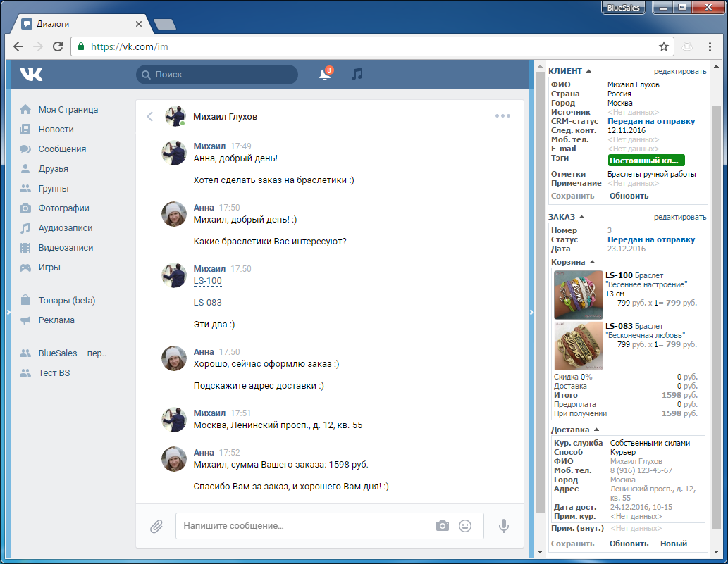Open Сообщения in the left menu
728x564 pixels.
click(62, 149)
